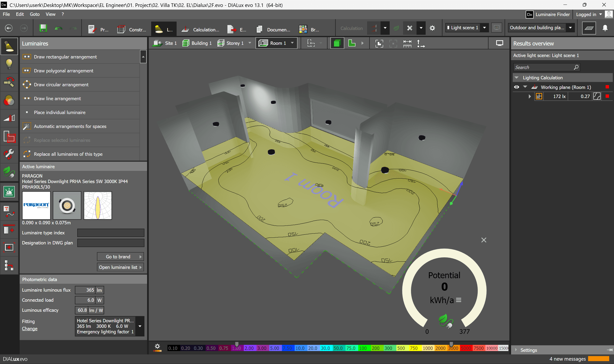Open Outdoor and building planning dropdown
This screenshot has height=364, width=614.
(x=570, y=28)
